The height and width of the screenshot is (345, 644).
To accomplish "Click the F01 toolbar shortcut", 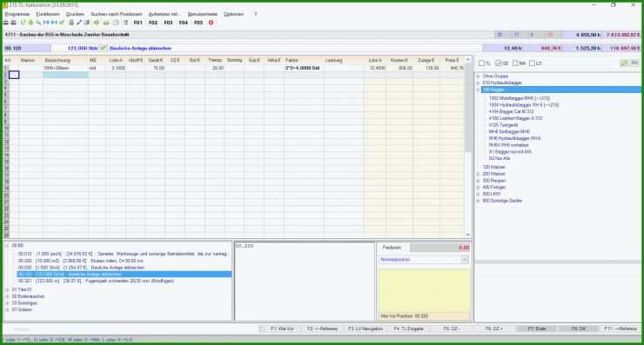I will (138, 23).
